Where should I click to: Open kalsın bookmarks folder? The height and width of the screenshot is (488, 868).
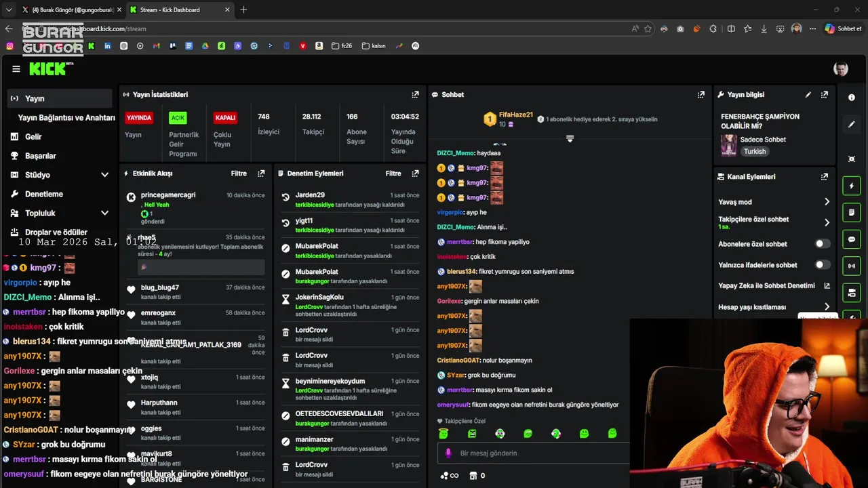pos(374,46)
